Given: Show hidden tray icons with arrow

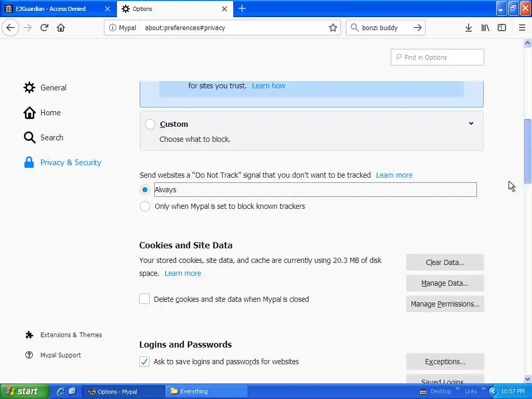Looking at the screenshot, I should coord(493,392).
